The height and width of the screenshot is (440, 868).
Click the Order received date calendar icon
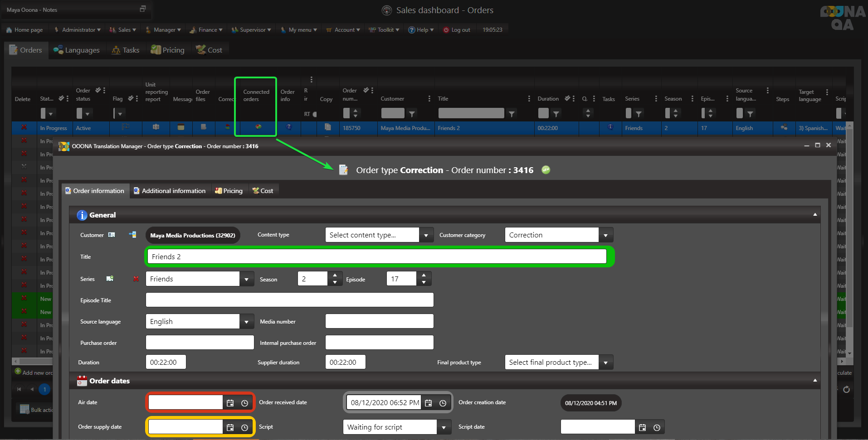point(428,403)
